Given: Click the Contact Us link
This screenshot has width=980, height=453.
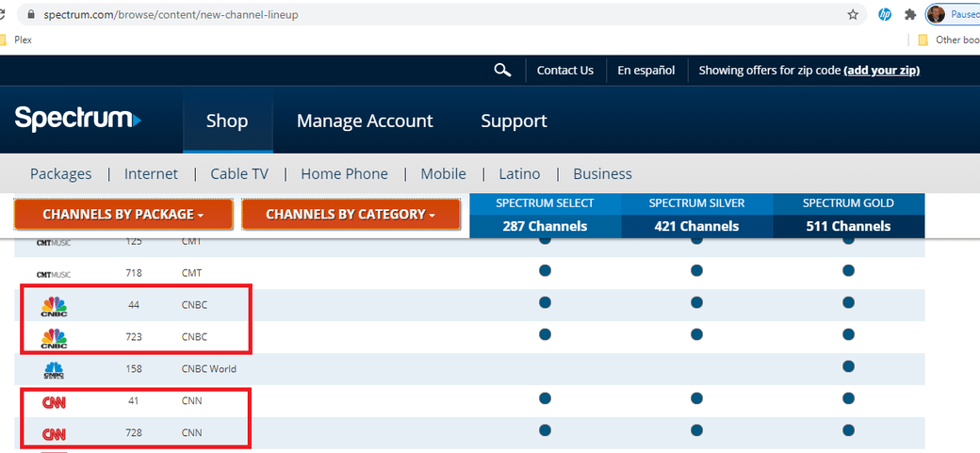Looking at the screenshot, I should pyautogui.click(x=565, y=71).
